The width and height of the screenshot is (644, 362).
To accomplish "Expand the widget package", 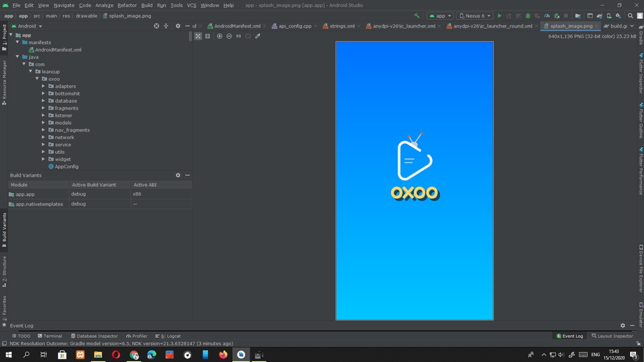I will point(44,159).
